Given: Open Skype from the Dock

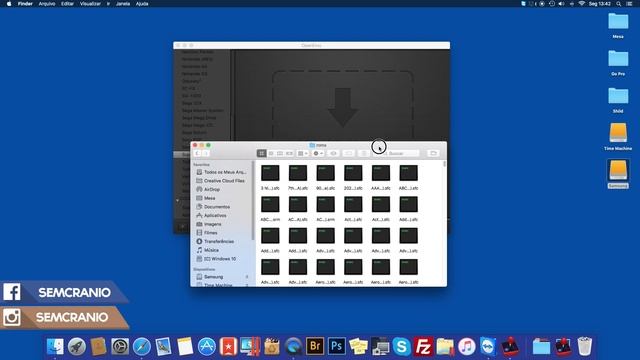Looking at the screenshot, I should pos(402,347).
